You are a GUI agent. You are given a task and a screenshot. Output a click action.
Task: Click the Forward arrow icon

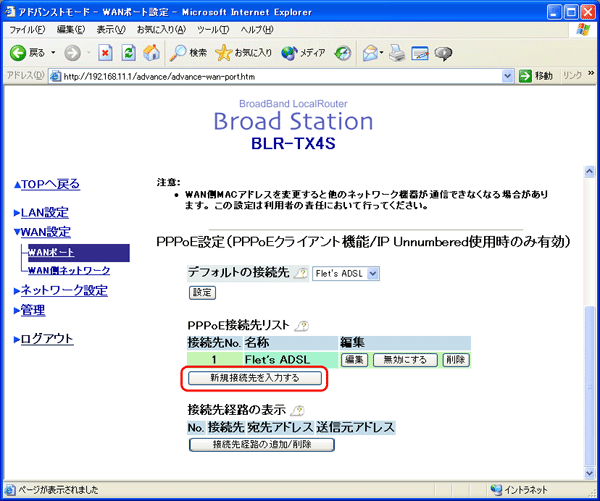click(72, 53)
